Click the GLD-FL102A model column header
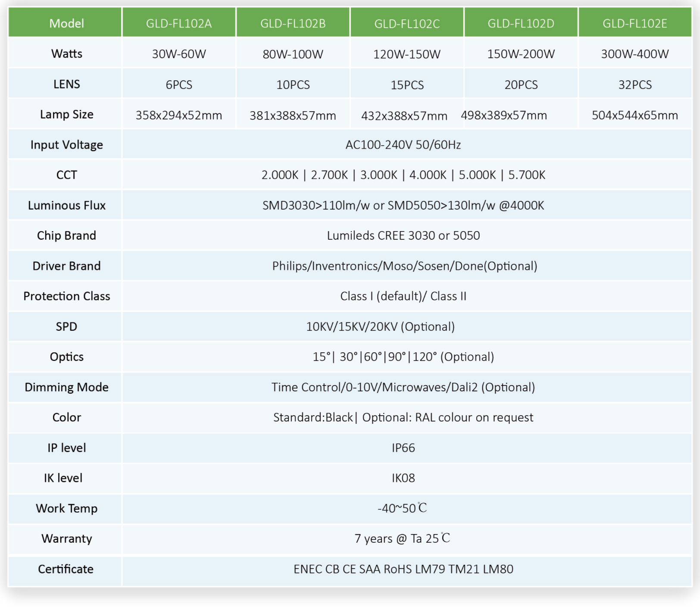This screenshot has width=700, height=607. tap(179, 23)
